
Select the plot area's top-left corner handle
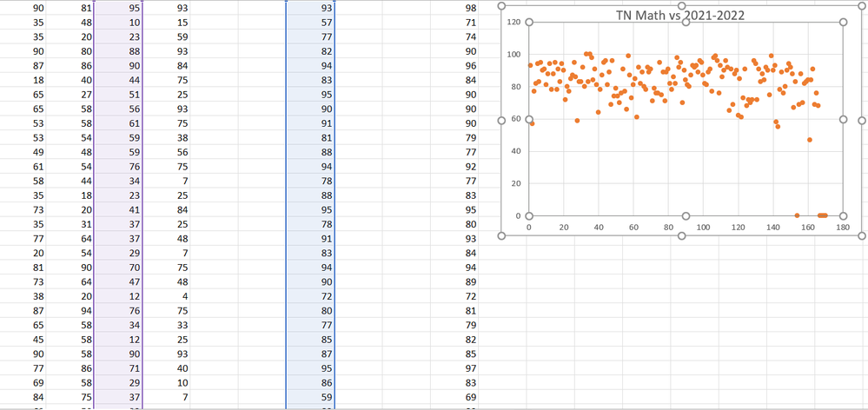pyautogui.click(x=528, y=22)
